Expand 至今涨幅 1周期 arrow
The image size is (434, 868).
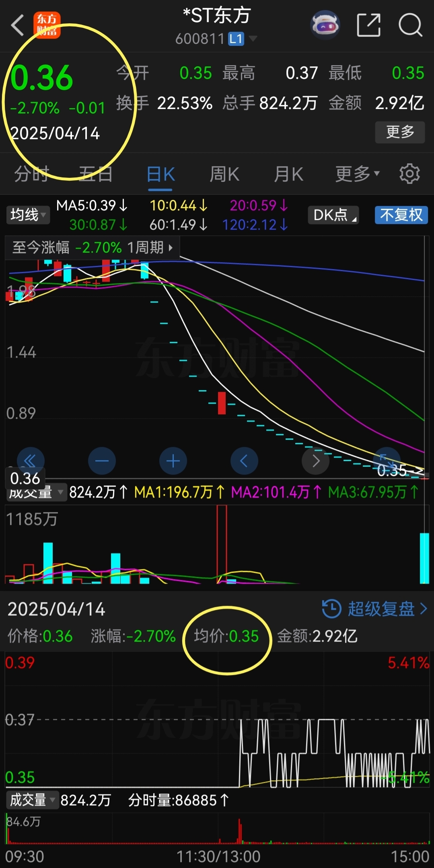171,247
